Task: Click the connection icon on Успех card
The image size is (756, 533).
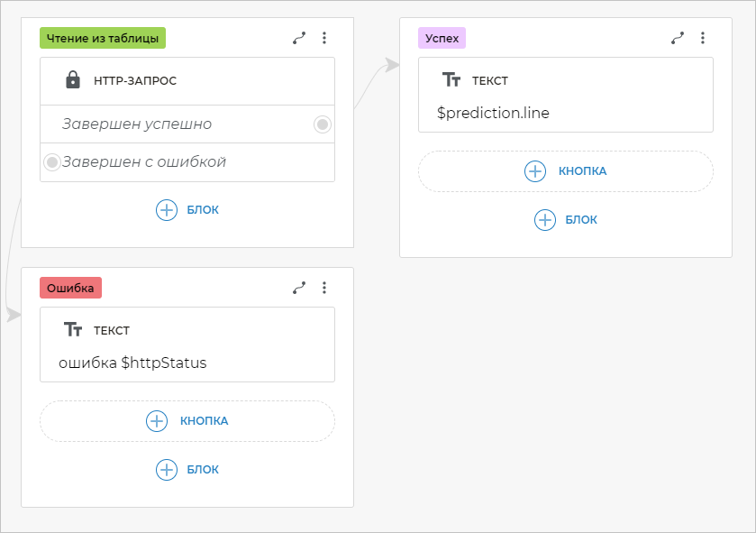Action: [678, 38]
